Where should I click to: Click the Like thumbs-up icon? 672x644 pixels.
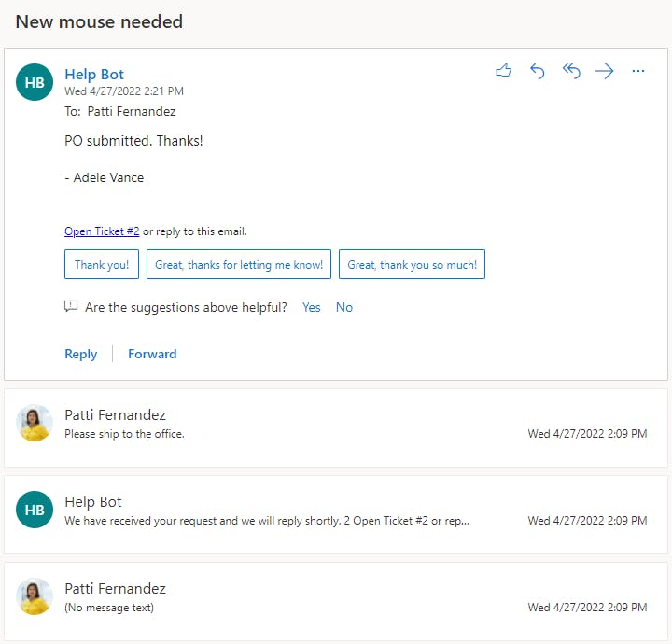504,71
